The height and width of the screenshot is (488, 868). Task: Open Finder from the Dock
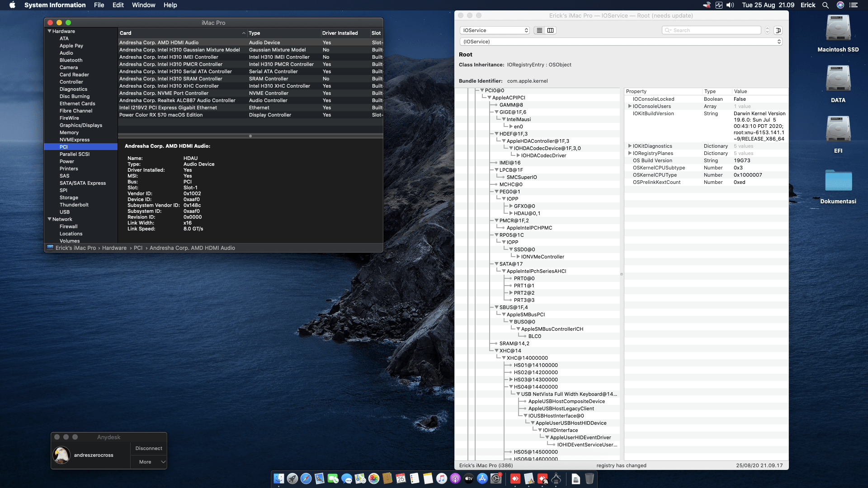click(x=279, y=479)
